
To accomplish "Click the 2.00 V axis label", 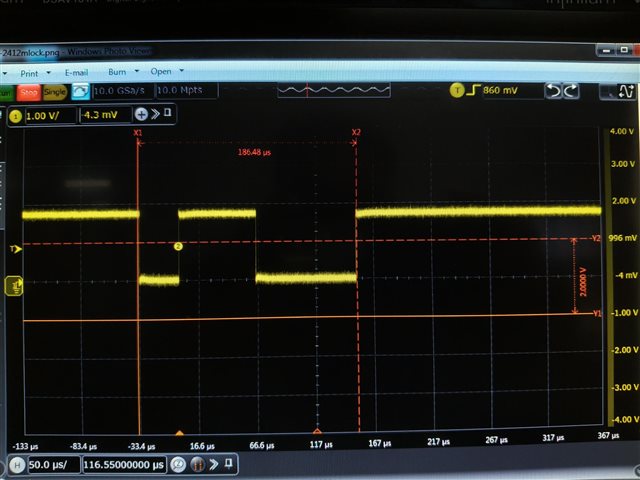I will tap(624, 201).
